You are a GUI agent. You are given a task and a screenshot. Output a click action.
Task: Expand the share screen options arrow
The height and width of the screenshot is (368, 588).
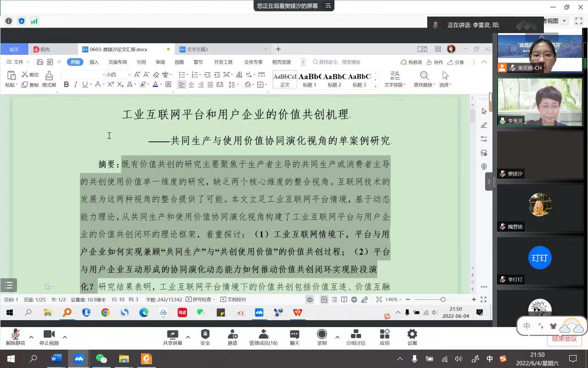pyautogui.click(x=188, y=337)
